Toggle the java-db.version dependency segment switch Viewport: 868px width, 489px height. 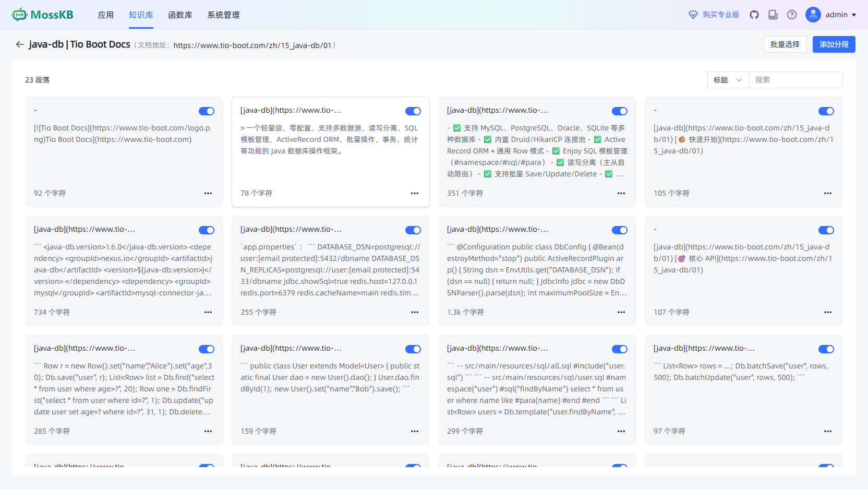pos(207,230)
